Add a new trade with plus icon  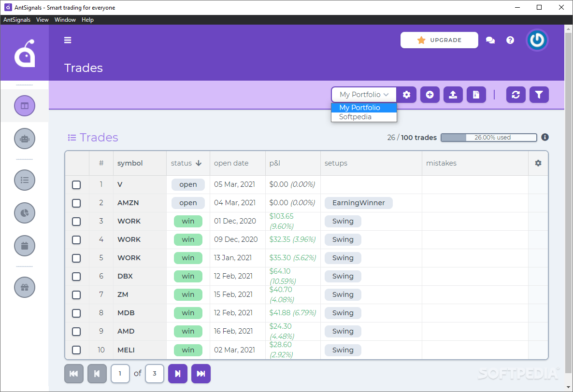(x=430, y=95)
